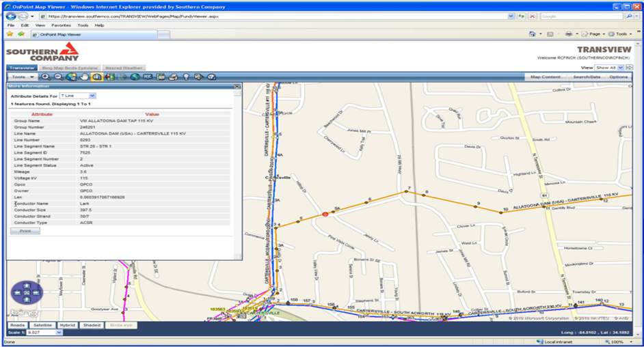Click the map print toolbar icon
Image resolution: width=644 pixels, height=347 pixels.
point(174,77)
